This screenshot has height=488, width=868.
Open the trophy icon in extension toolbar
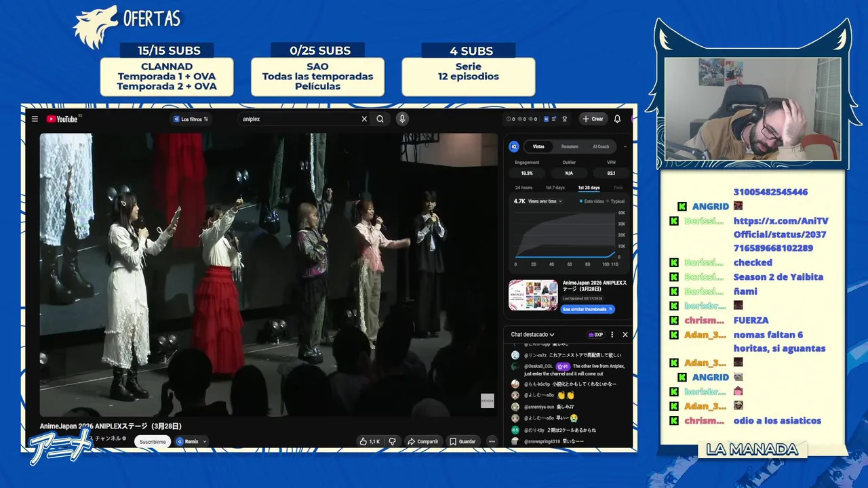coord(564,119)
